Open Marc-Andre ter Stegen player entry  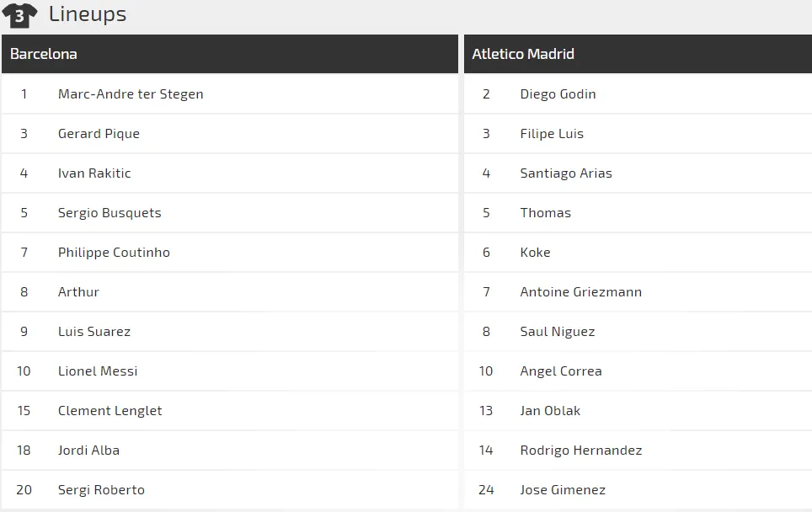point(131,94)
